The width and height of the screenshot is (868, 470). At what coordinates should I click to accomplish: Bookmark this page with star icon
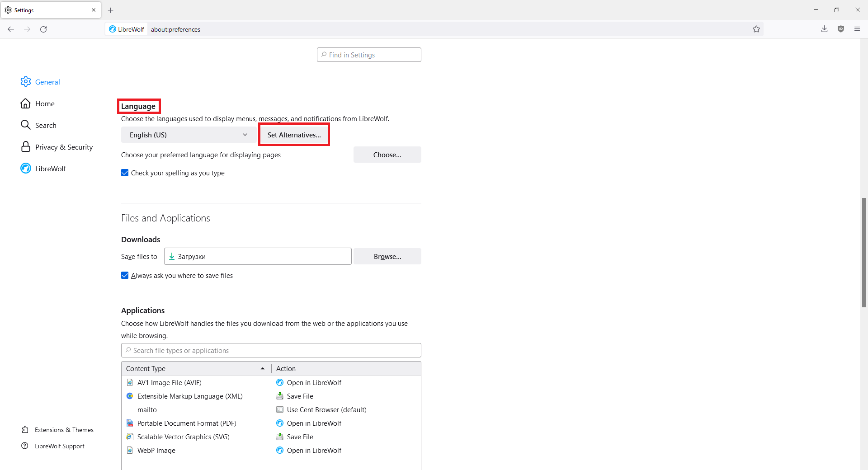(x=756, y=29)
